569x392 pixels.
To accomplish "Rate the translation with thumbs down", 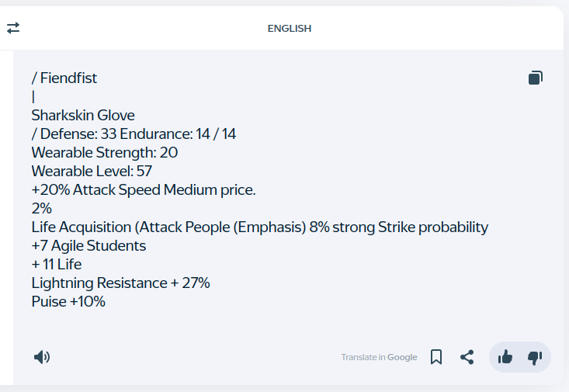I will pyautogui.click(x=535, y=358).
